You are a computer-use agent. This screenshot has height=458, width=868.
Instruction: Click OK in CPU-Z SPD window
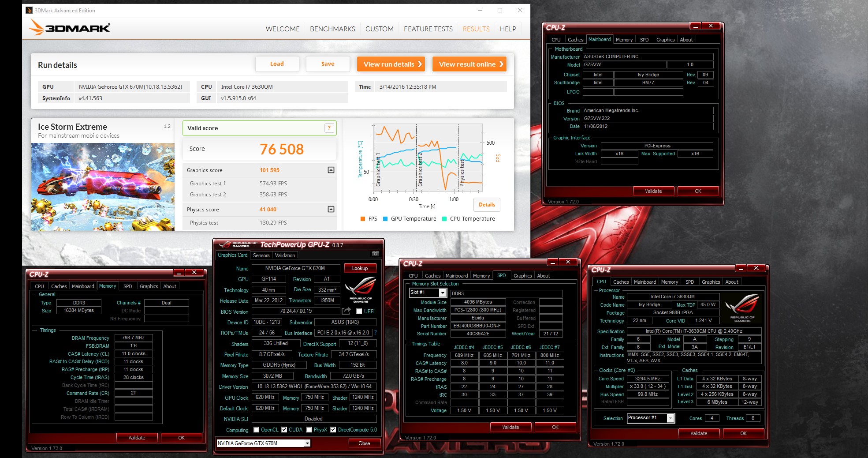555,427
